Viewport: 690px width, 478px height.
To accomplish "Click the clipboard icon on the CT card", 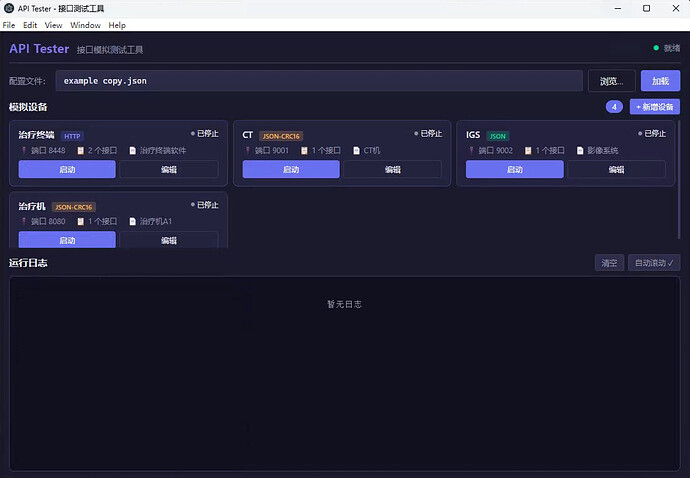I will coord(304,151).
